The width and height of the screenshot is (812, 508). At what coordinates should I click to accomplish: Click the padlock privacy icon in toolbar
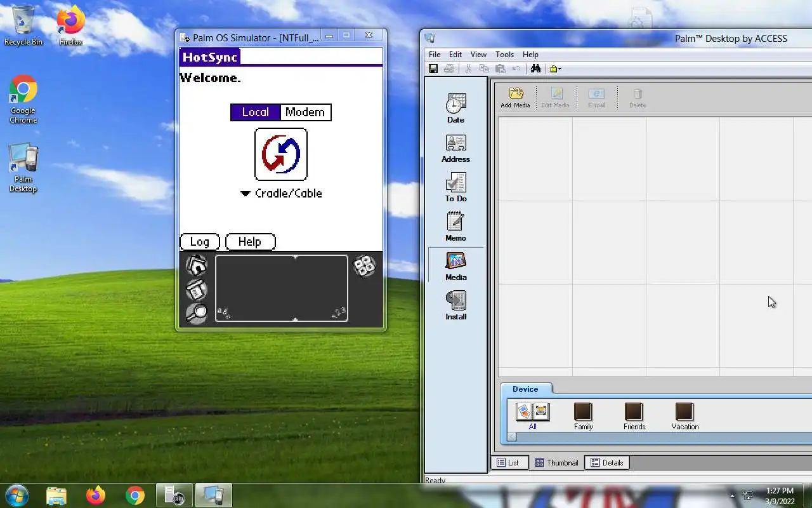click(x=553, y=69)
